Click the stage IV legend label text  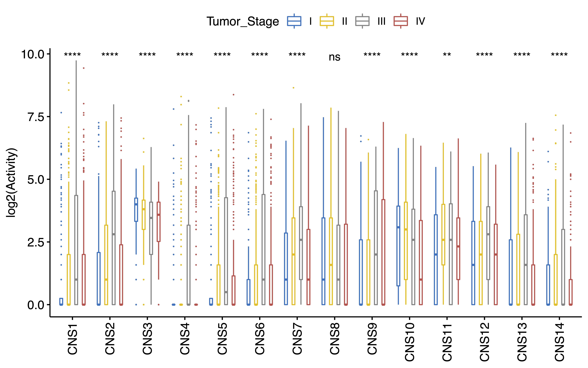click(x=420, y=21)
